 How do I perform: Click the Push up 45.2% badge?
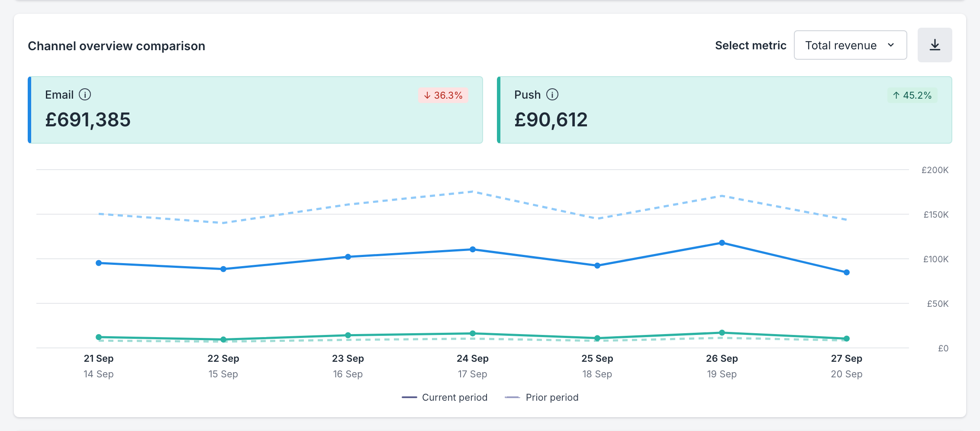(x=912, y=95)
